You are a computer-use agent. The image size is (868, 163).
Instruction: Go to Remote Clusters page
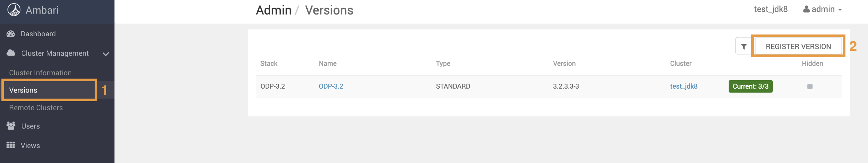coord(36,108)
